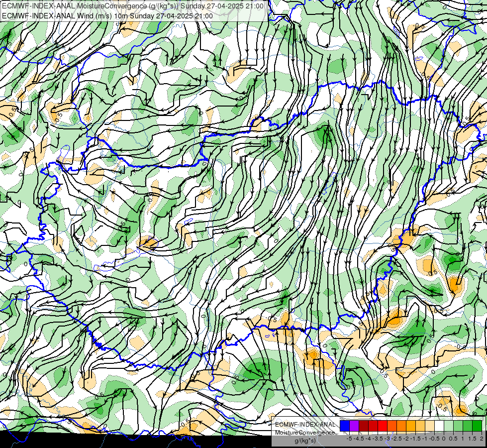
Task: Click the legend tick value -1.5
Action: [x=415, y=439]
